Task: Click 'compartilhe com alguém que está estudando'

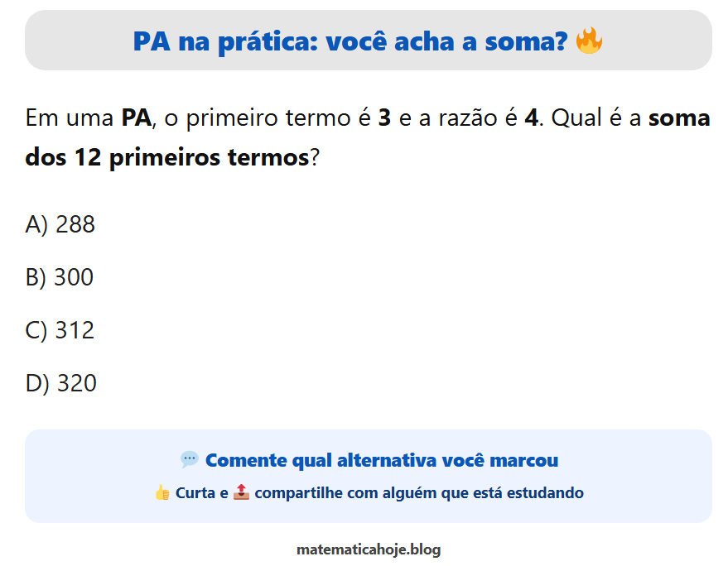Action: coord(419,493)
